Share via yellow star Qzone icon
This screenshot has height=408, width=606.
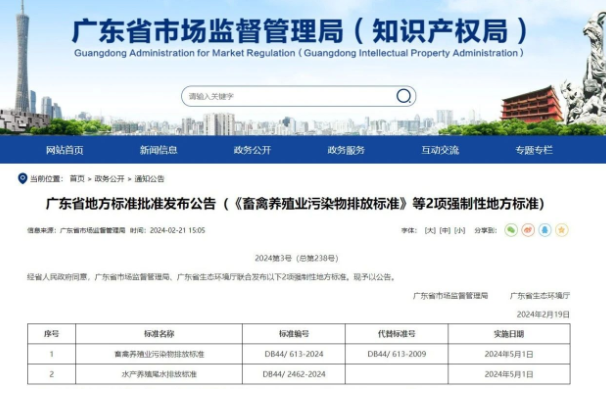point(562,230)
